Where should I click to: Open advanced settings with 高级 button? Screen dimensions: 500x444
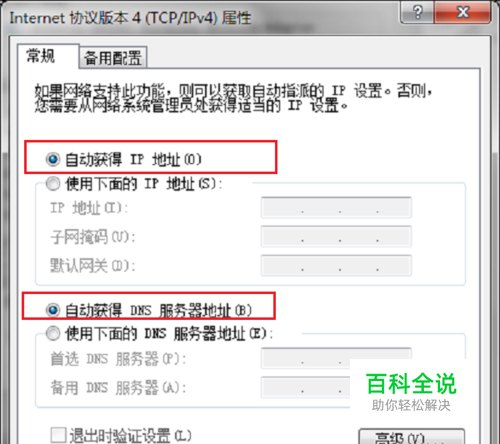pos(412,437)
